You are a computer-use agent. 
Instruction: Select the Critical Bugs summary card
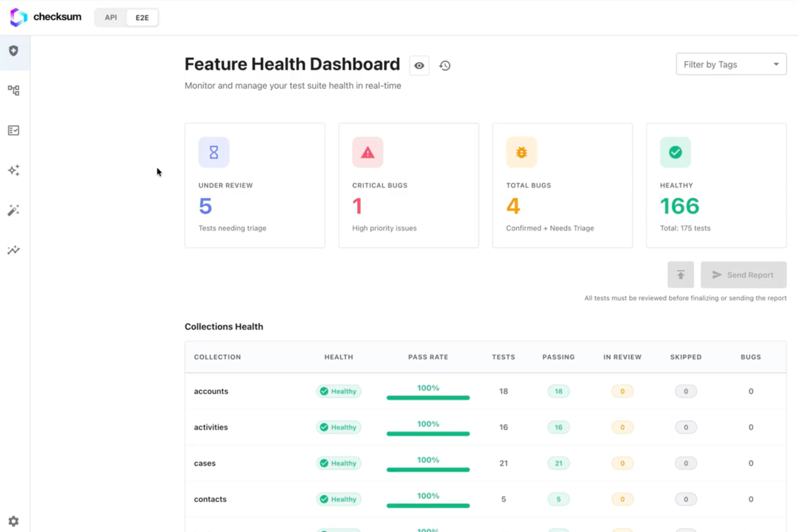pyautogui.click(x=408, y=185)
